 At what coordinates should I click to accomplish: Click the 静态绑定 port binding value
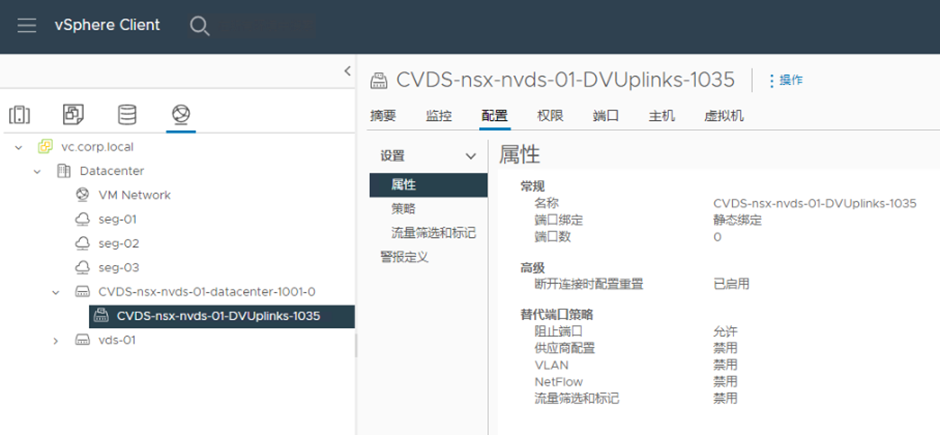[x=737, y=220]
